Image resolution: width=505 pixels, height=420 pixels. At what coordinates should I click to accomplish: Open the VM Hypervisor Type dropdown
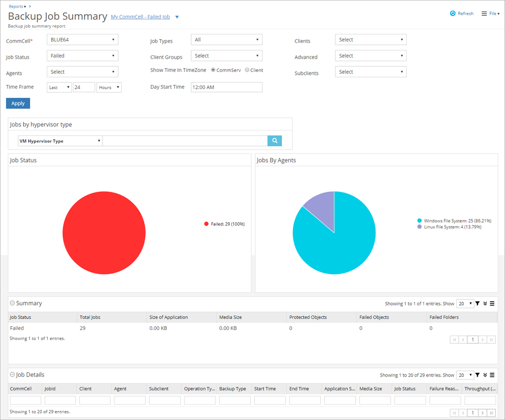(x=60, y=141)
